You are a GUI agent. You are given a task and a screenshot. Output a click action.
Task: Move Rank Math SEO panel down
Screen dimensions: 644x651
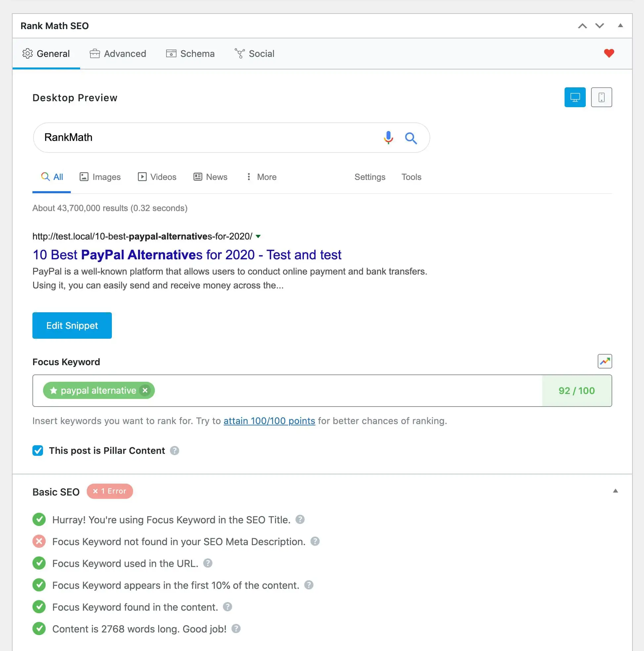[x=600, y=25]
